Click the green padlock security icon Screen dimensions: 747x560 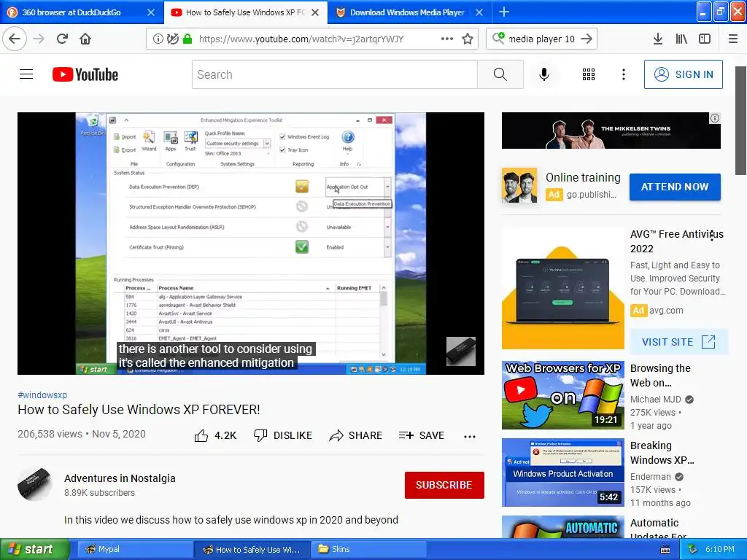tap(187, 39)
